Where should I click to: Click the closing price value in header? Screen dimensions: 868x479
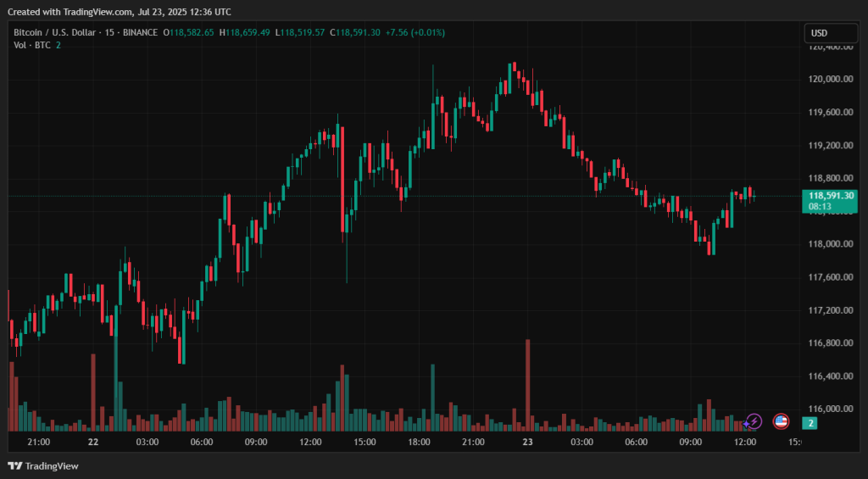coord(359,32)
